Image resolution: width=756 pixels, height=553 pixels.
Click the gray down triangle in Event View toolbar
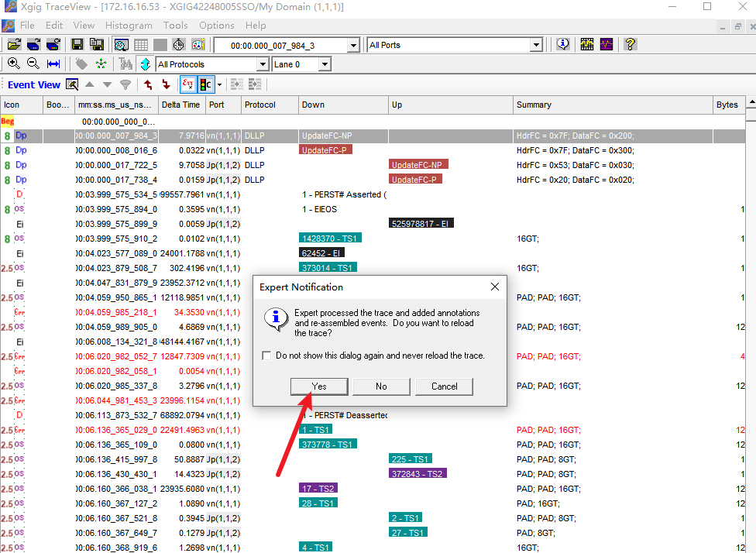tap(107, 85)
